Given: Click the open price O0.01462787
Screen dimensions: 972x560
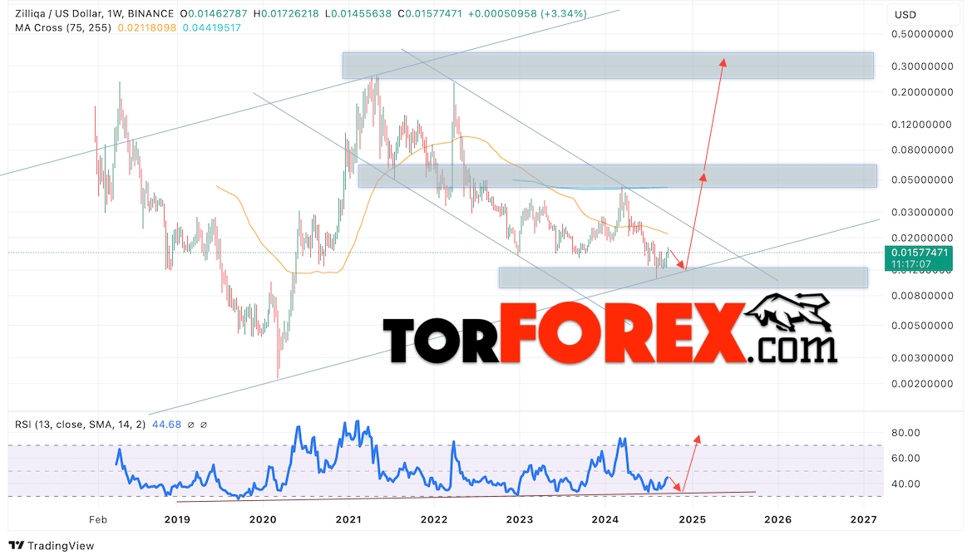Looking at the screenshot, I should [x=214, y=13].
